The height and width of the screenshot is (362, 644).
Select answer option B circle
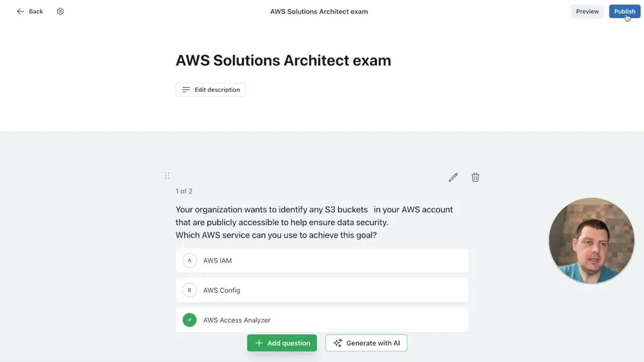pyautogui.click(x=190, y=290)
